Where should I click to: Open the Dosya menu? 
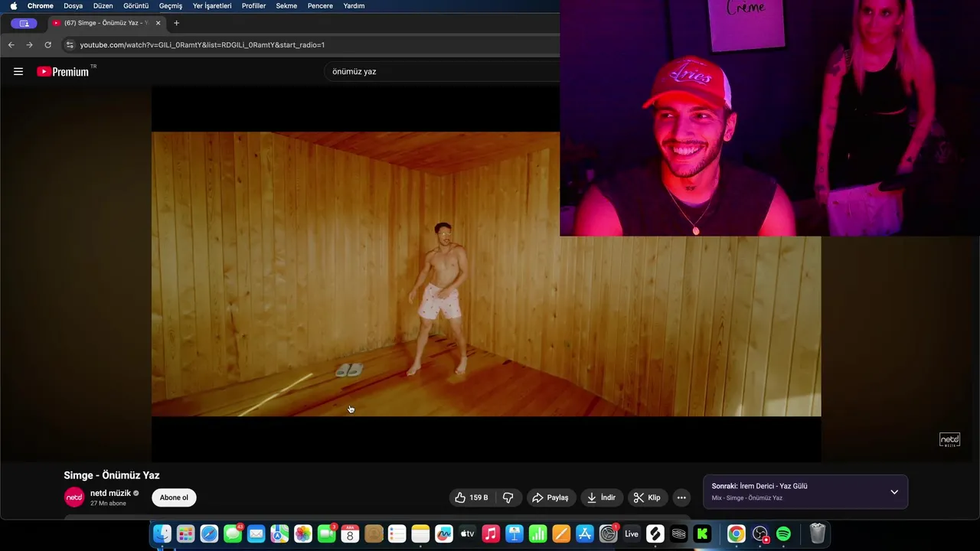point(73,5)
